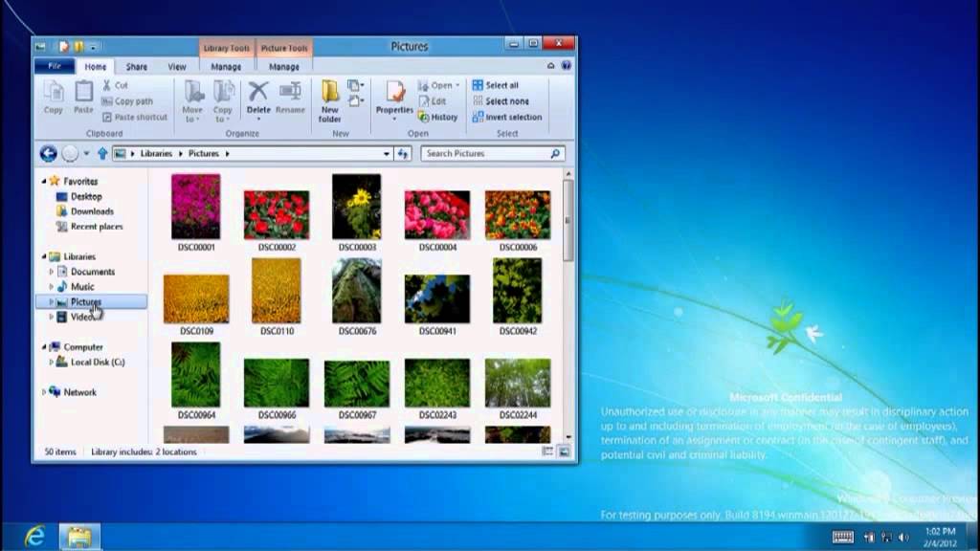The image size is (980, 551).
Task: Switch to the View ribbon tab
Action: coord(177,66)
